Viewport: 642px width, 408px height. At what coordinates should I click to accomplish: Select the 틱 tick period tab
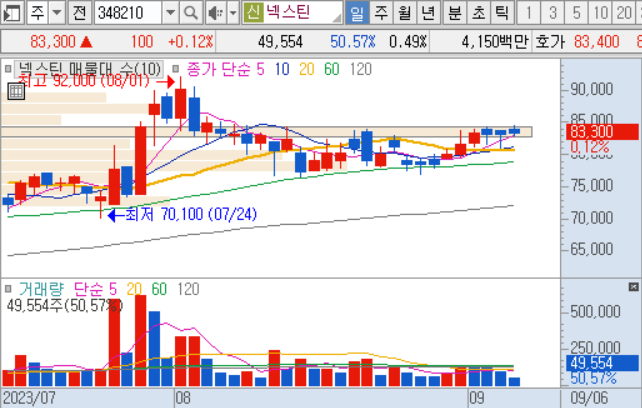point(502,13)
